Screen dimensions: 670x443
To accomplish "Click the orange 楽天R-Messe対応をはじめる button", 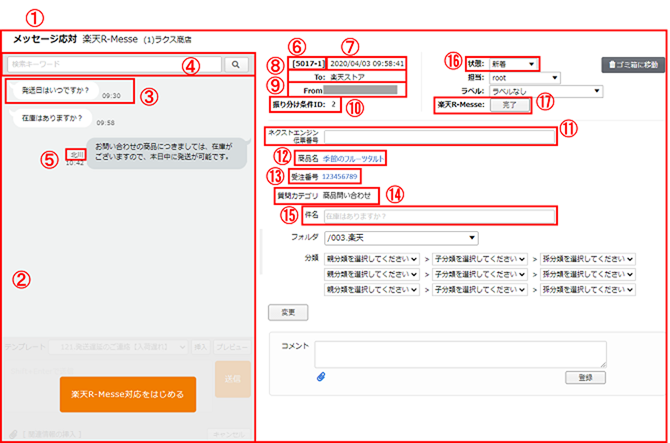I will (x=127, y=394).
